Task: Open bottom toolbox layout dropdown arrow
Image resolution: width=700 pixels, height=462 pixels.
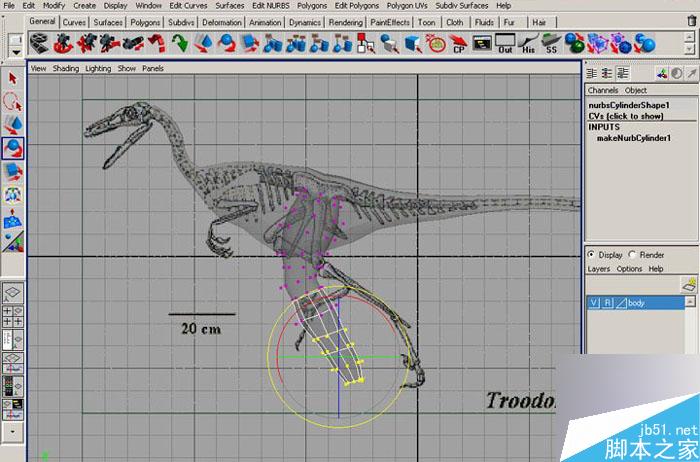Action: click(13, 432)
